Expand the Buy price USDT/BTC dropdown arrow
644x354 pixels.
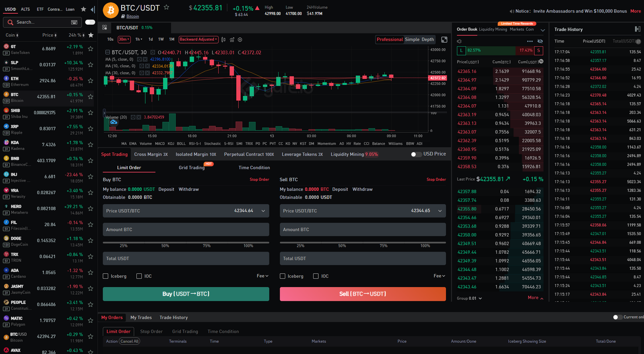263,211
